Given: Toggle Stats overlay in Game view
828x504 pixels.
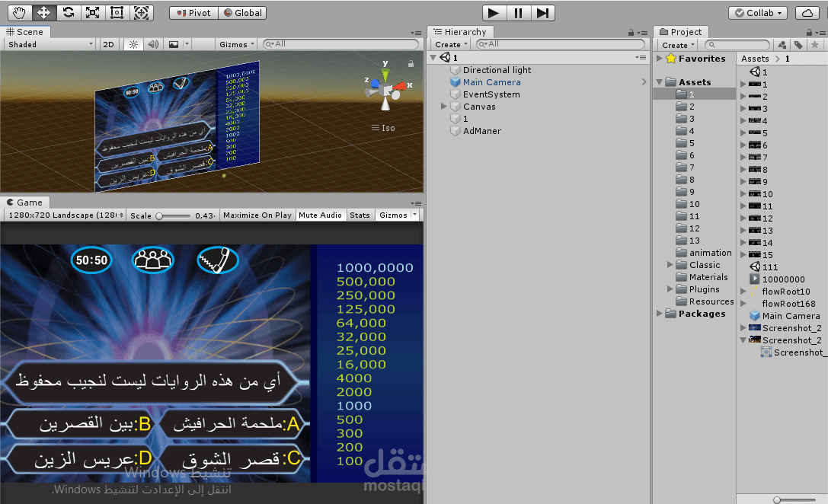Looking at the screenshot, I should point(360,215).
